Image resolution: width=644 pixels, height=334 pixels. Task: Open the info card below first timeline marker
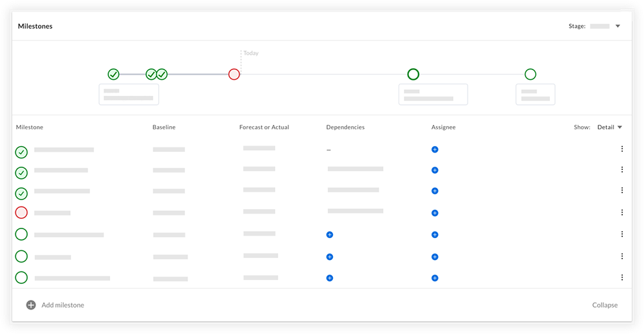(x=129, y=95)
